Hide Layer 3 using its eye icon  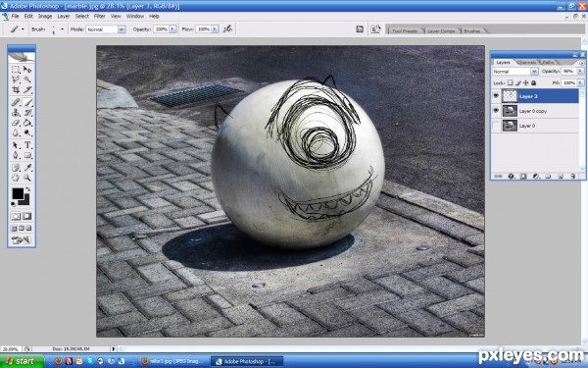click(496, 96)
